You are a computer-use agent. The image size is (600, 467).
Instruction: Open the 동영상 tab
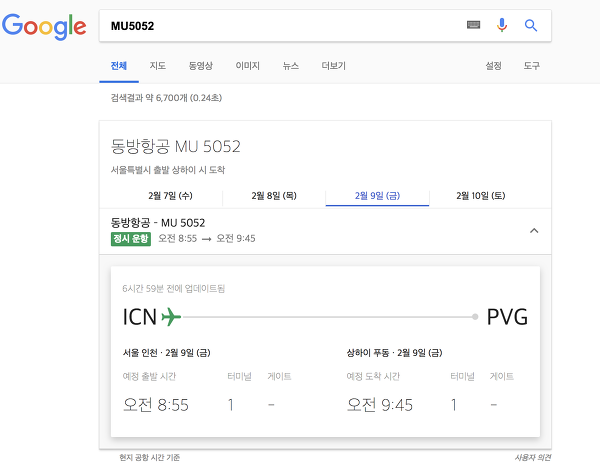point(201,66)
